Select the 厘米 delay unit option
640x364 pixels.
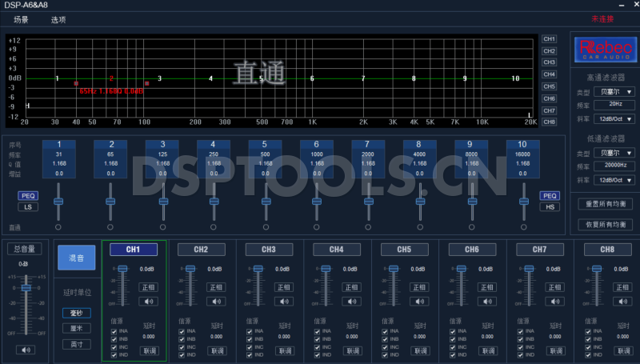tap(77, 329)
